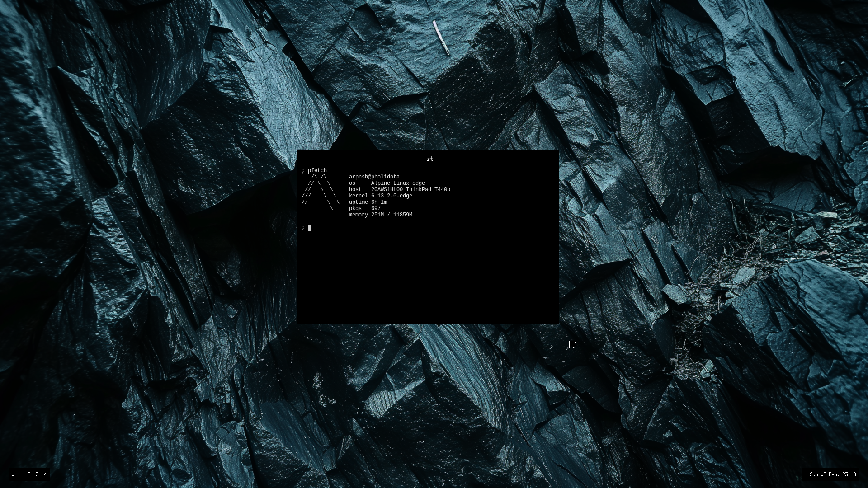Click the 'memory' label in pfetch output
The image size is (868, 488).
[359, 215]
